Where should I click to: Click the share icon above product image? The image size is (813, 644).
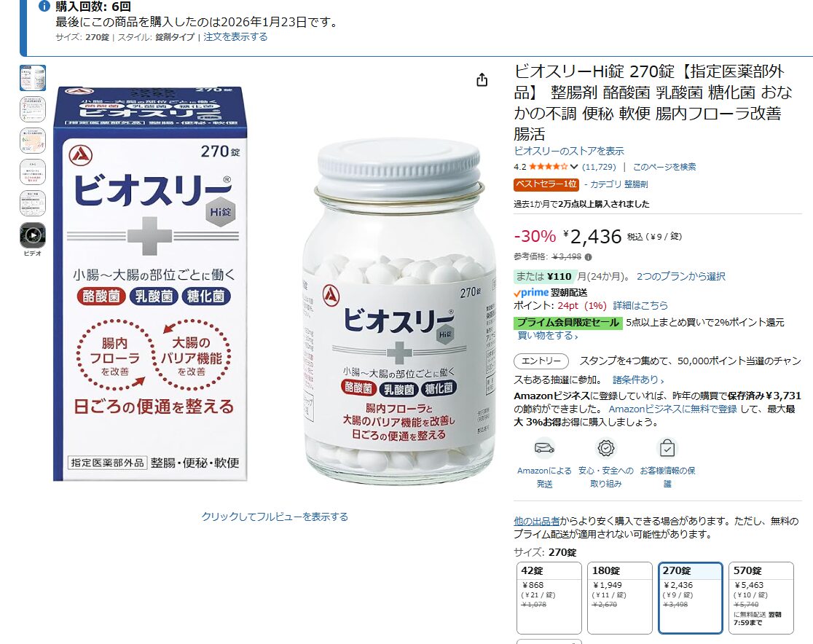(482, 80)
